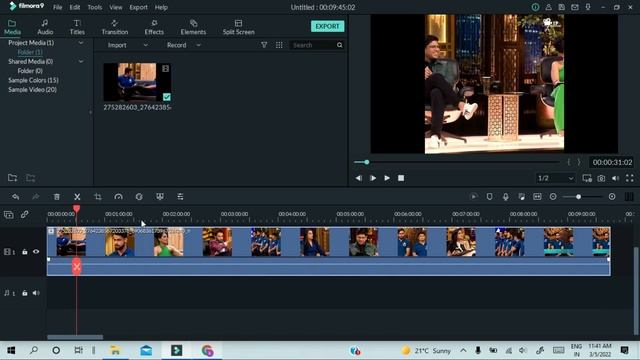Open the Audio Mixer icon

[x=521, y=197]
